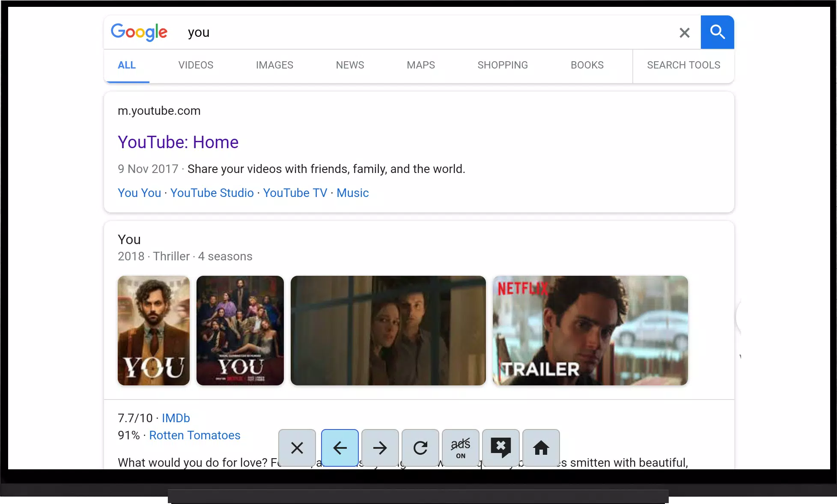Image resolution: width=837 pixels, height=504 pixels.
Task: Click the blue search magnifier button
Action: coord(717,32)
